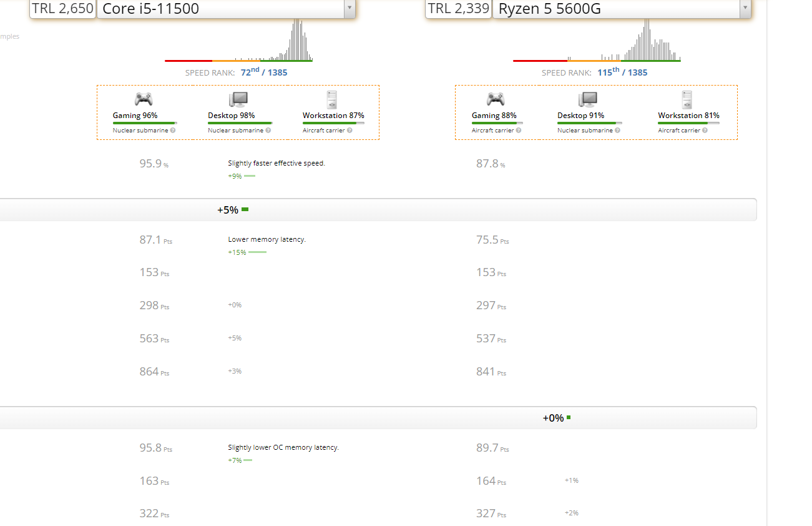Click the Workstation tower icon for Core i5-11500
The image size is (812, 526).
coord(332,100)
